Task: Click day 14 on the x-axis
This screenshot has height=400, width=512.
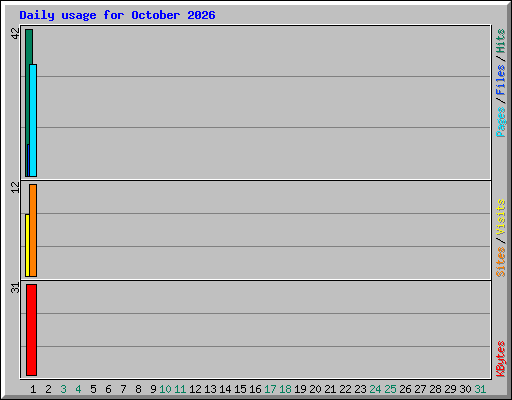Action: (x=225, y=389)
